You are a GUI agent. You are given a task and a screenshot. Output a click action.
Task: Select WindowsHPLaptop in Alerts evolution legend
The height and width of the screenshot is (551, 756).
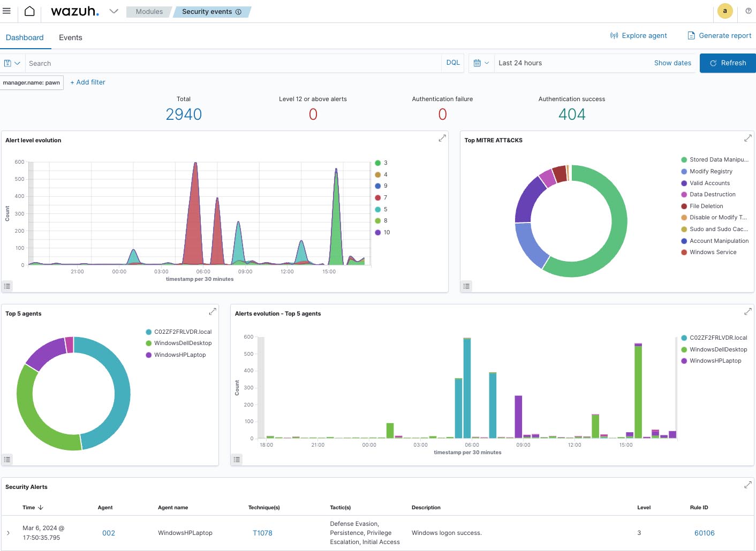pos(712,361)
